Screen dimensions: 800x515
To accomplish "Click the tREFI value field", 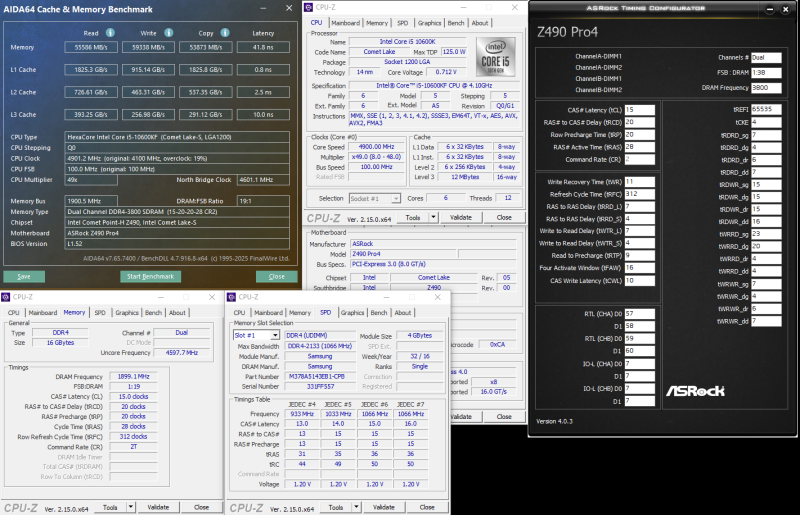I will pyautogui.click(x=766, y=109).
